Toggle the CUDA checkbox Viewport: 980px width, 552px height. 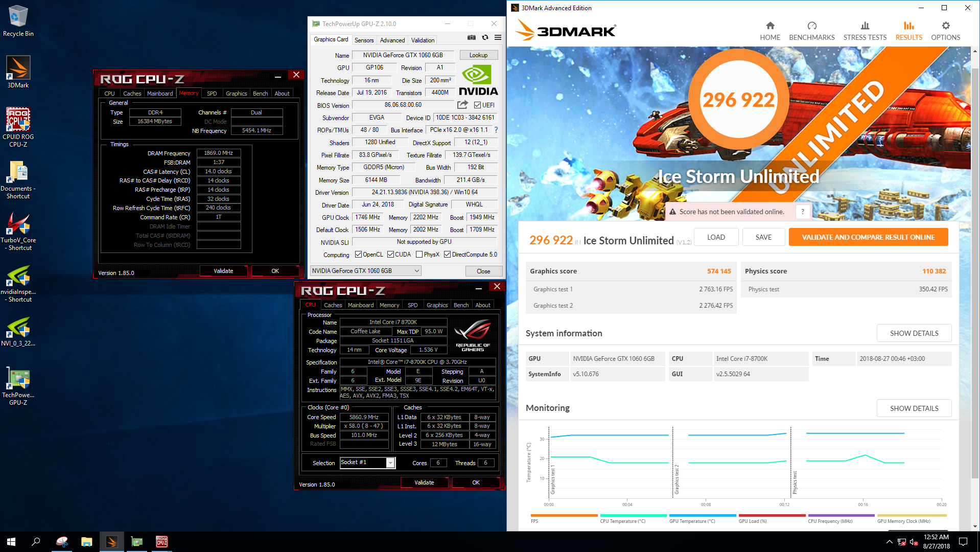pyautogui.click(x=390, y=255)
